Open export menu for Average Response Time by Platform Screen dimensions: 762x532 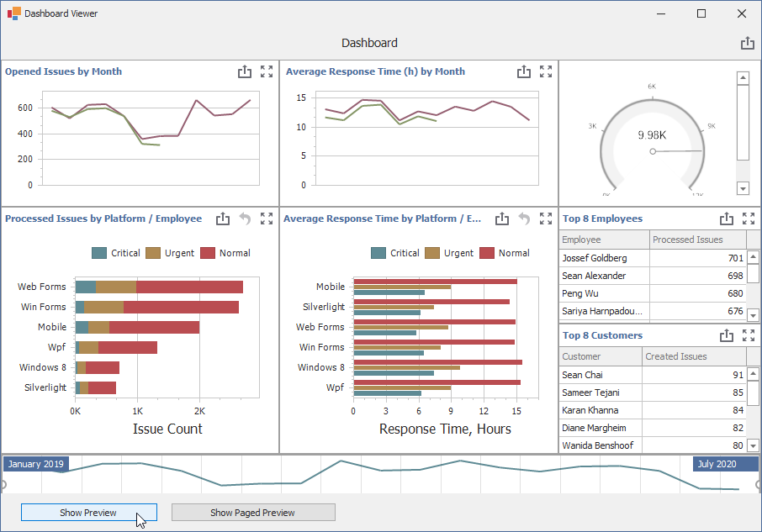[x=501, y=219]
